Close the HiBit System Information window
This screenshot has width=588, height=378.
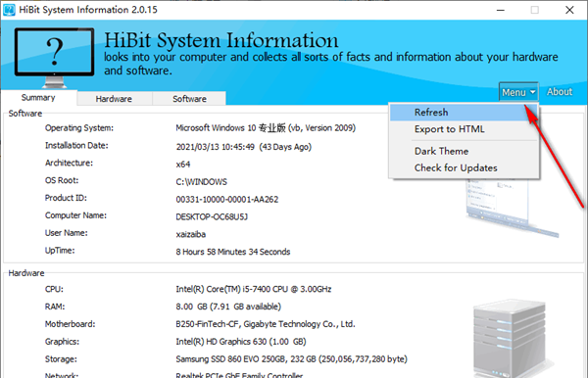569,10
